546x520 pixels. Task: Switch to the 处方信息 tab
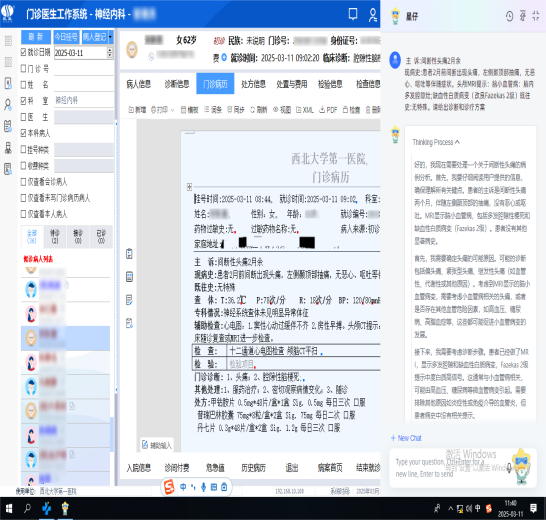coord(254,84)
